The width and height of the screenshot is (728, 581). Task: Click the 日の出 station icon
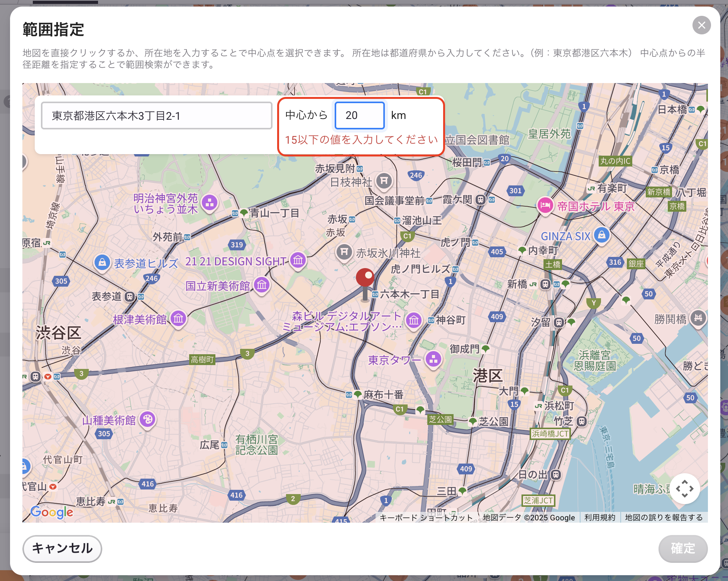pos(555,474)
